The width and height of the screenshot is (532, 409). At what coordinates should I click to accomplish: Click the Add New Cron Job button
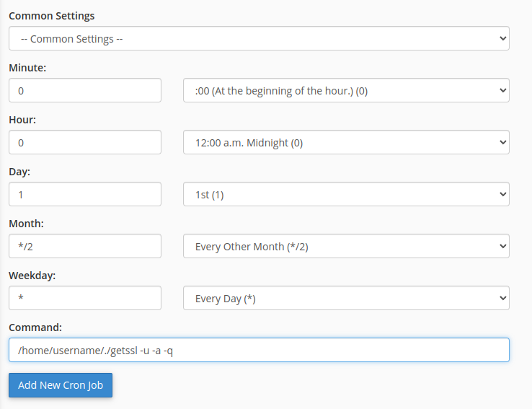click(x=61, y=385)
